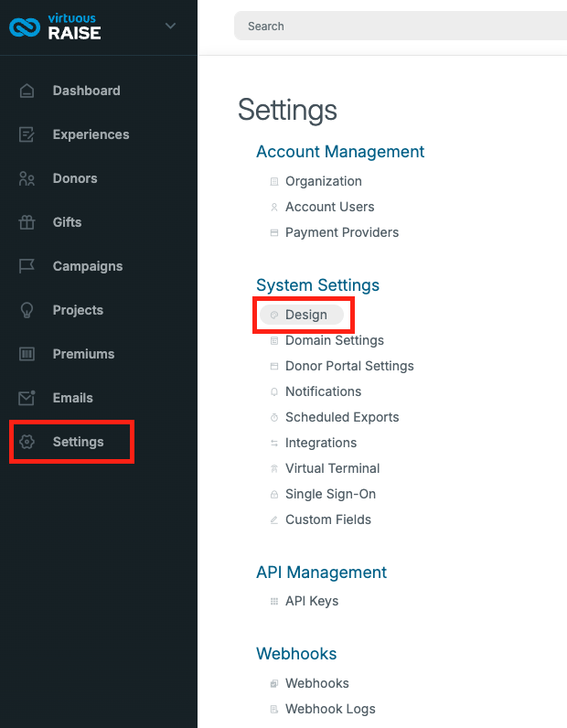The height and width of the screenshot is (728, 567).
Task: Click the Account Management heading
Action: point(340,151)
